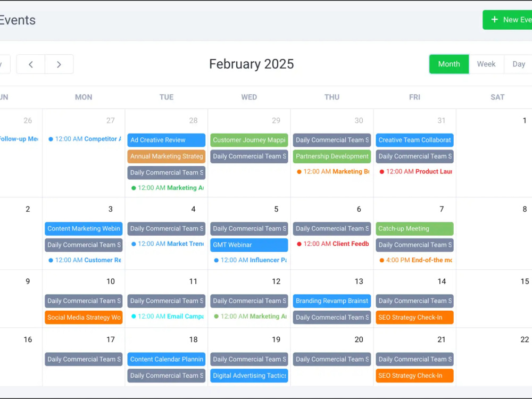Open 4:00 PM End-of-the-month event
This screenshot has height=399, width=532.
tap(415, 260)
